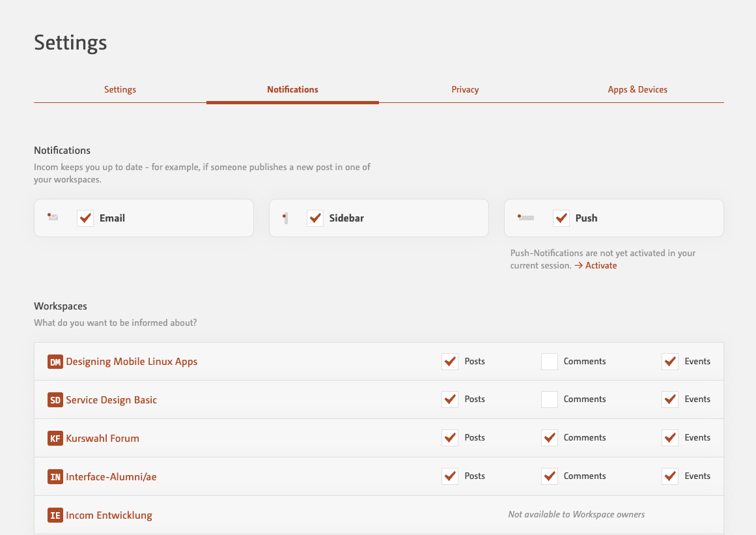Toggle Events for Interface-Alumni/ae
Image resolution: width=756 pixels, height=535 pixels.
pos(670,476)
